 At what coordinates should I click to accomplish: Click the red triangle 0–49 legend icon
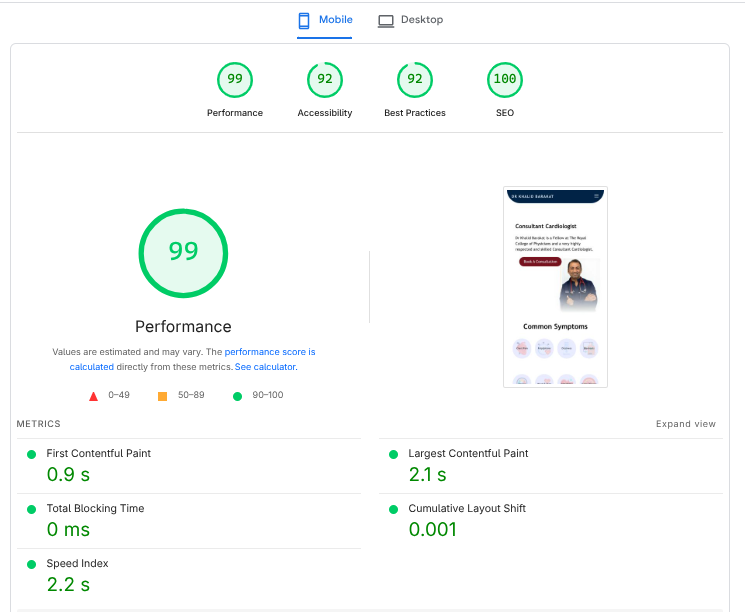click(x=94, y=396)
